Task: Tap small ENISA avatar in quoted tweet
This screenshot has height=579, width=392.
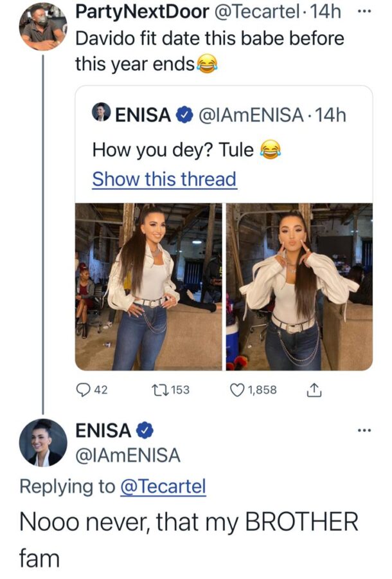Action: coord(102,115)
